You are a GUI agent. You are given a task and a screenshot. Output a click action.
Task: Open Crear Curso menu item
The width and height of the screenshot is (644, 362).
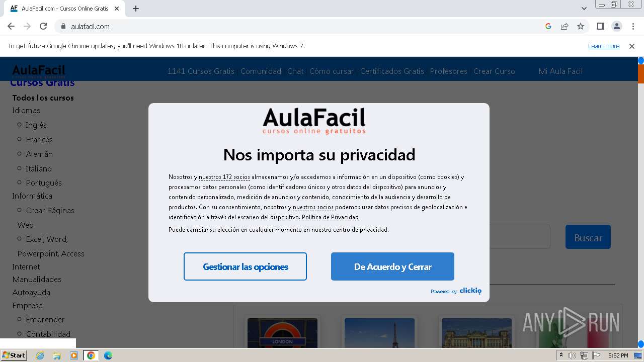pyautogui.click(x=494, y=71)
